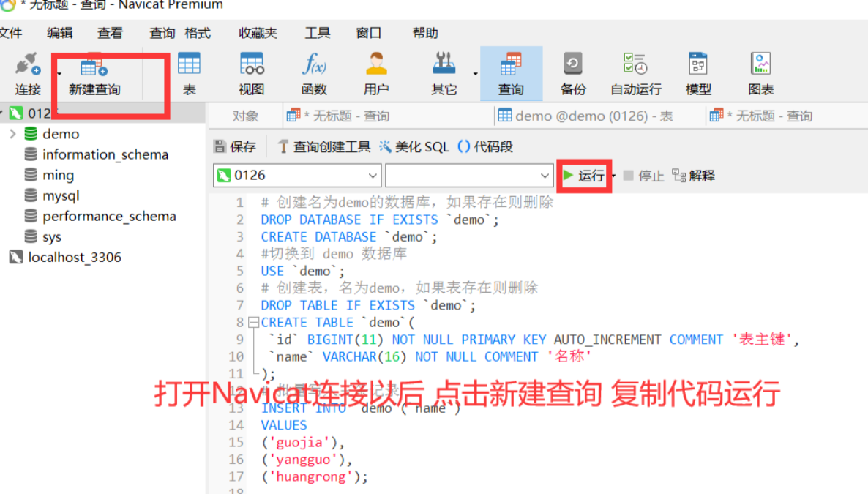Select performance_schema database
The width and height of the screenshot is (868, 494).
click(x=109, y=216)
